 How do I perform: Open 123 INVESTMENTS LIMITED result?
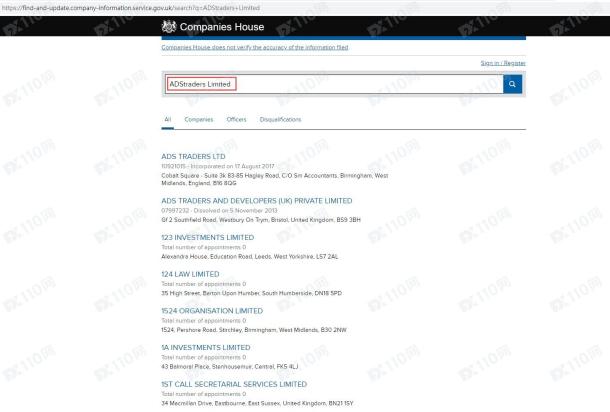pyautogui.click(x=208, y=237)
